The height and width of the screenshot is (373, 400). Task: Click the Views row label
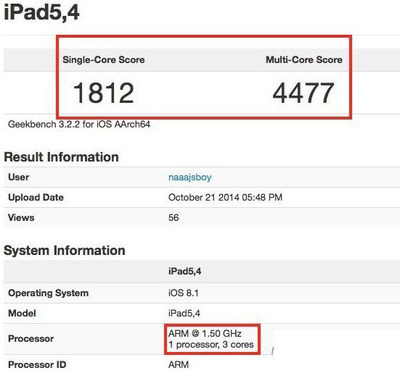21,218
